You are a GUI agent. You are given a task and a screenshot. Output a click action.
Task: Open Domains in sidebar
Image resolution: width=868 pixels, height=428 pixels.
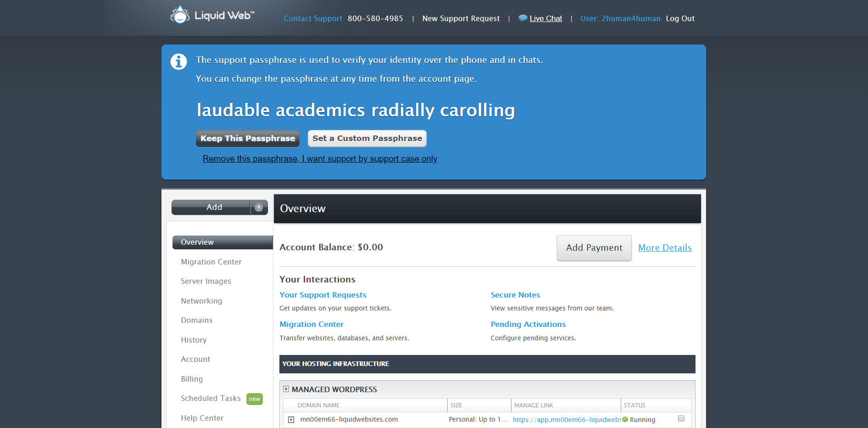coord(196,320)
